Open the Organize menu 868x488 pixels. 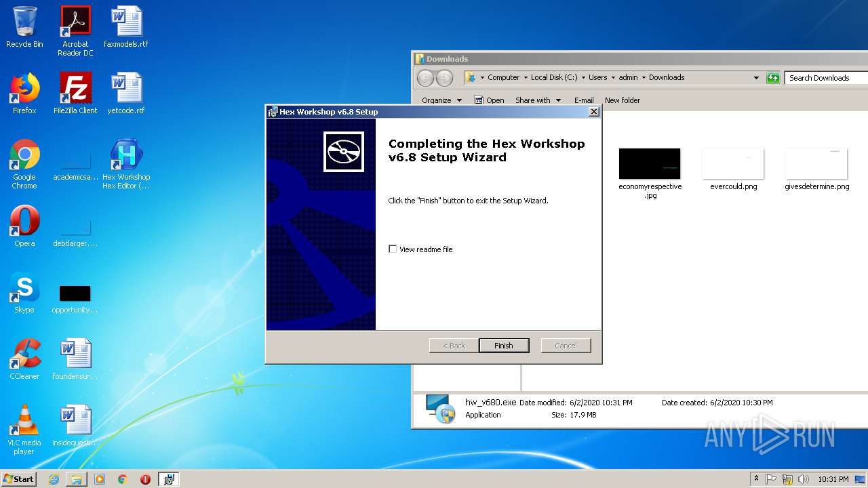[441, 100]
